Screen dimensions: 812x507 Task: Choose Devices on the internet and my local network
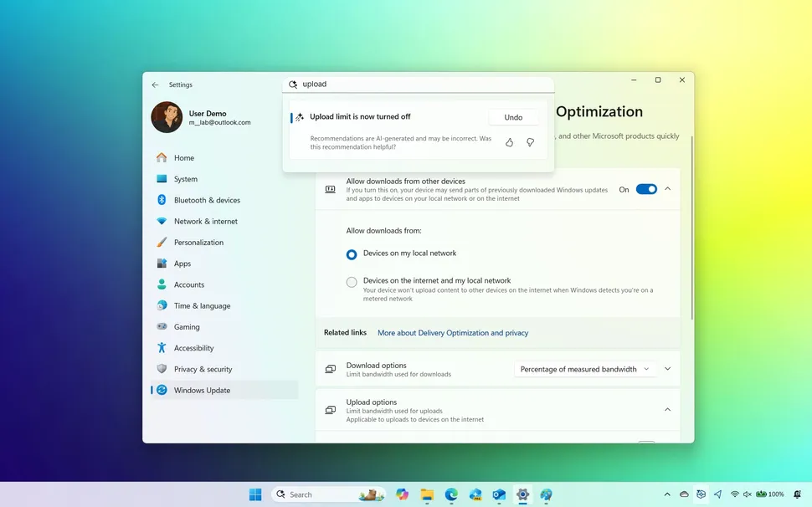tap(352, 282)
